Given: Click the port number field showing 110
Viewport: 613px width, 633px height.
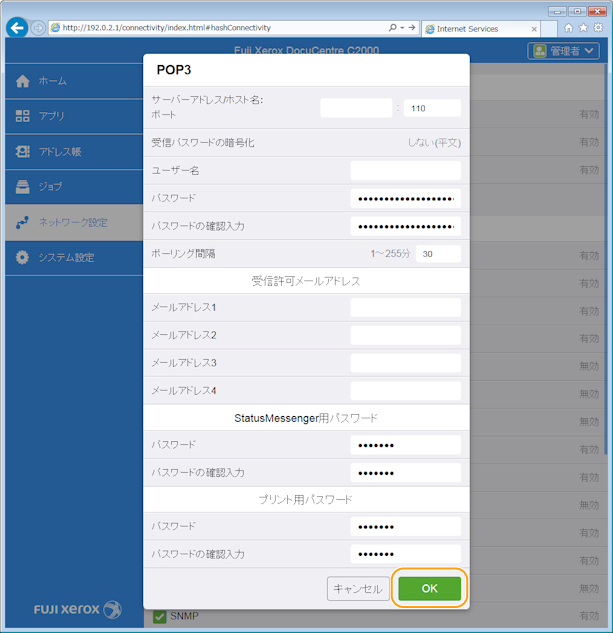Looking at the screenshot, I should (x=432, y=108).
